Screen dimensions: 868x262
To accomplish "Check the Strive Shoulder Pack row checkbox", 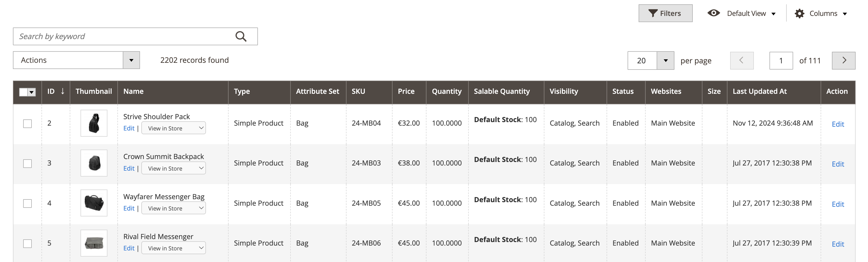I will click(x=27, y=123).
